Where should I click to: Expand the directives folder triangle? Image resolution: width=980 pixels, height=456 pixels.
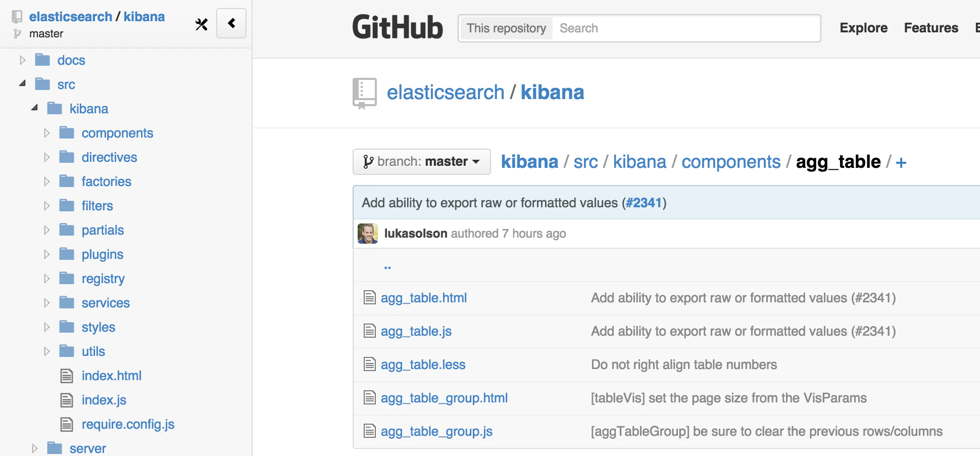click(x=46, y=157)
